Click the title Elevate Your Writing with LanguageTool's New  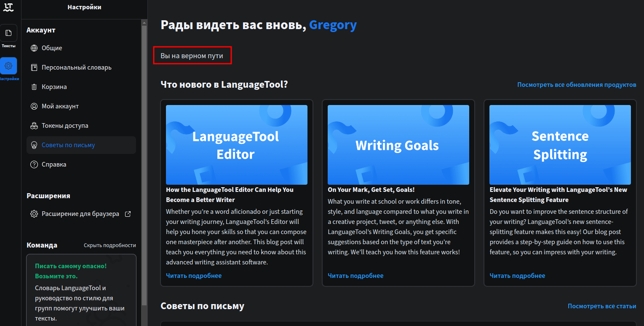pyautogui.click(x=558, y=195)
